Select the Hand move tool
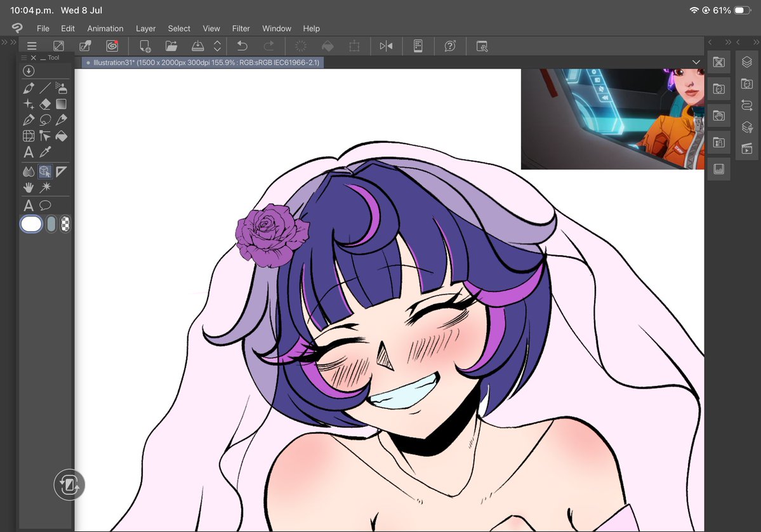 click(x=29, y=187)
